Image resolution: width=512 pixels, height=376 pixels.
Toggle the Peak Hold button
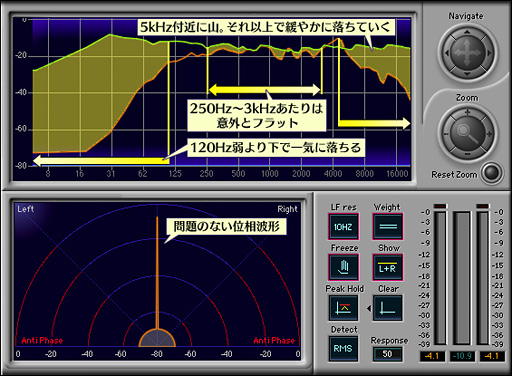click(x=344, y=308)
